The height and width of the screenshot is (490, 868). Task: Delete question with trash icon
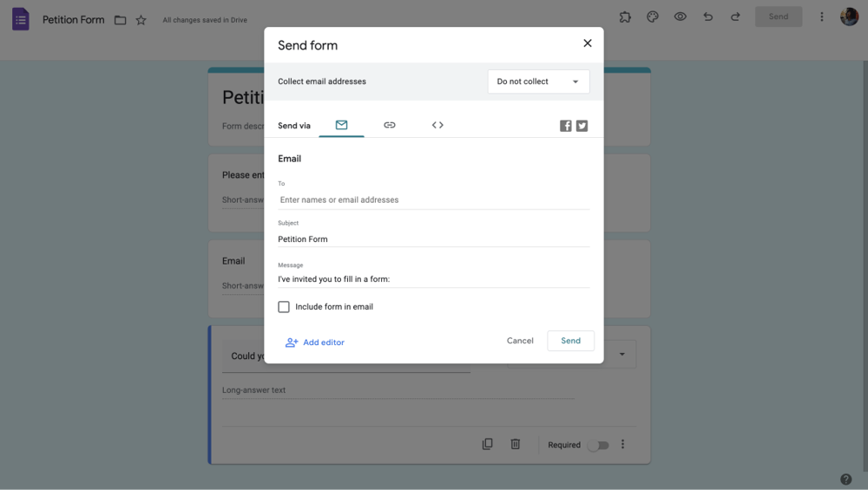[x=515, y=444]
